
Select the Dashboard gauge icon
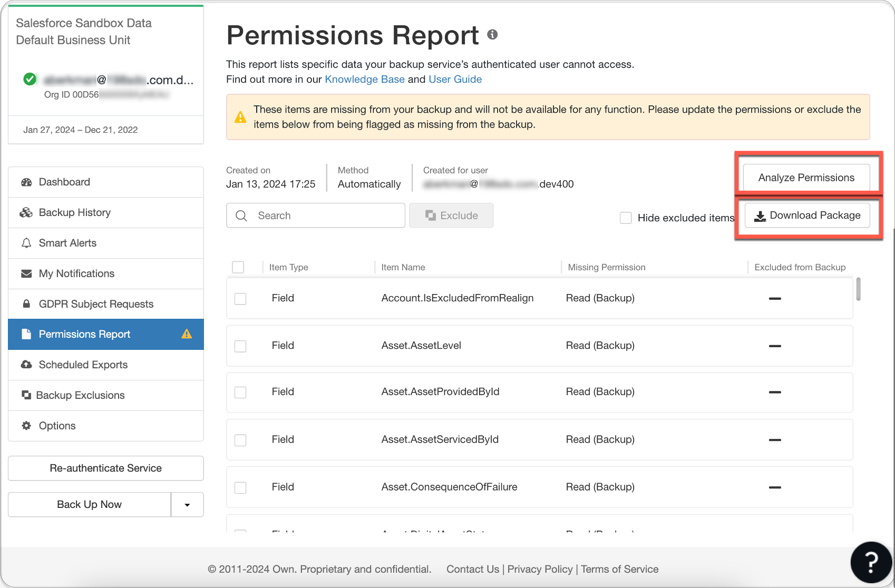26,182
